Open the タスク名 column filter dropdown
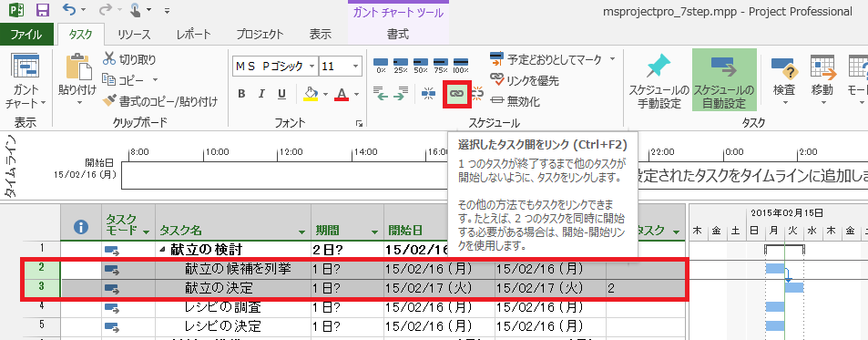This screenshot has width=868, height=340. click(x=301, y=232)
